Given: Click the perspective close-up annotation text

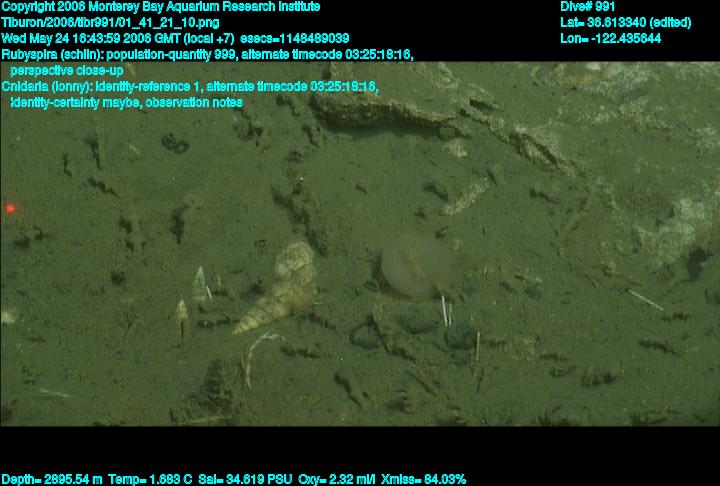Looking at the screenshot, I should pyautogui.click(x=66, y=71).
